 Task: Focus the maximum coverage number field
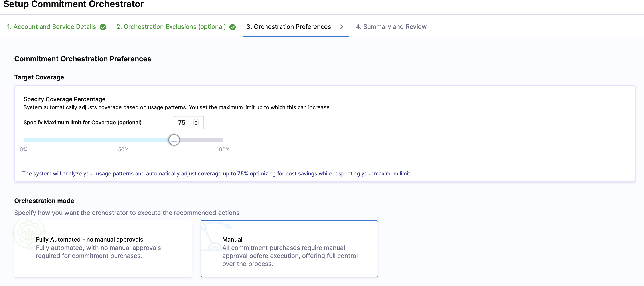pos(184,123)
